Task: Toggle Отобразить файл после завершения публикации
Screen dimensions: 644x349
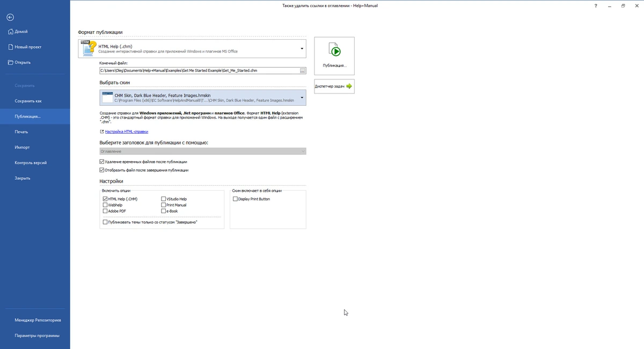Action: [102, 170]
